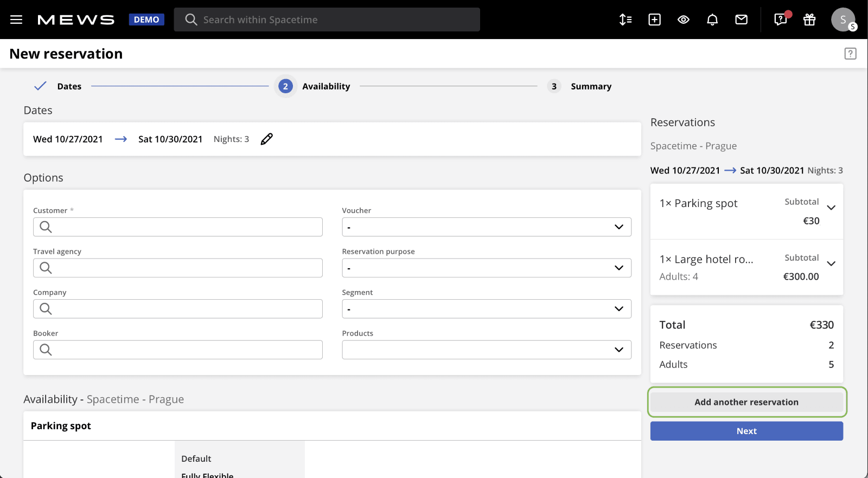Open the user profile avatar

pyautogui.click(x=843, y=20)
